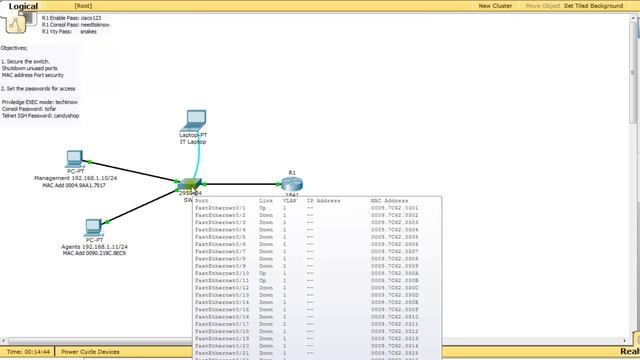The height and width of the screenshot is (360, 640).
Task: Click MAC value 0009.7C62.0305 in tooltip
Action: 395,237
